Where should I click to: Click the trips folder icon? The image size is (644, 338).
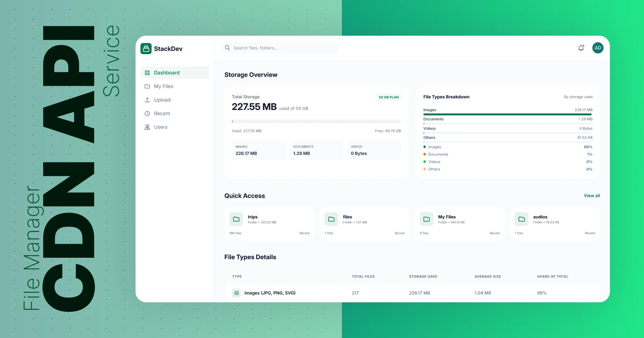(x=236, y=219)
